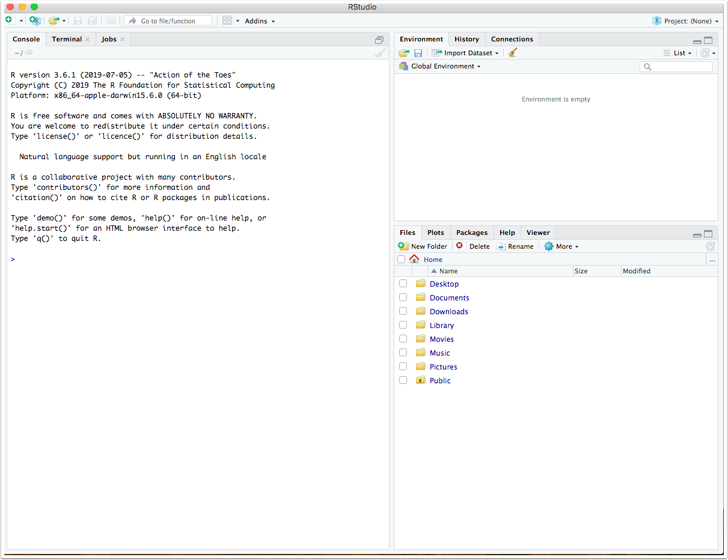
Task: Click the New File icon in toolbar
Action: (x=9, y=20)
